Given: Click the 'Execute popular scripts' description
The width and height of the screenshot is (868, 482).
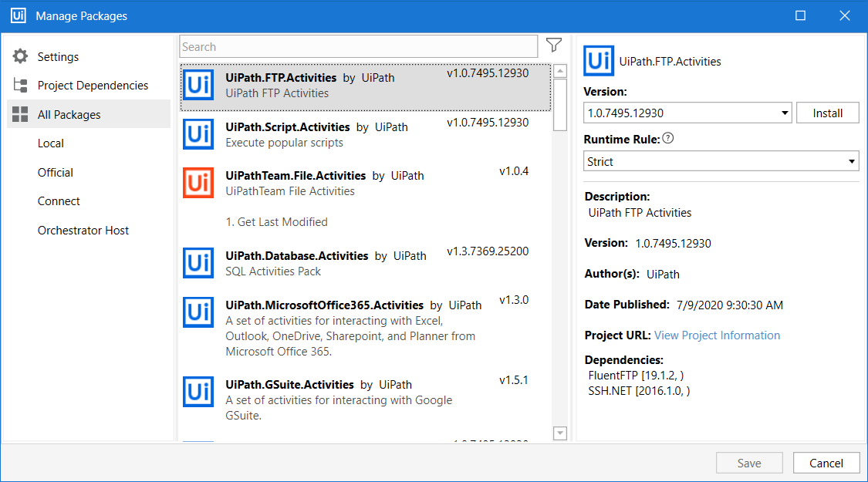Looking at the screenshot, I should 284,143.
